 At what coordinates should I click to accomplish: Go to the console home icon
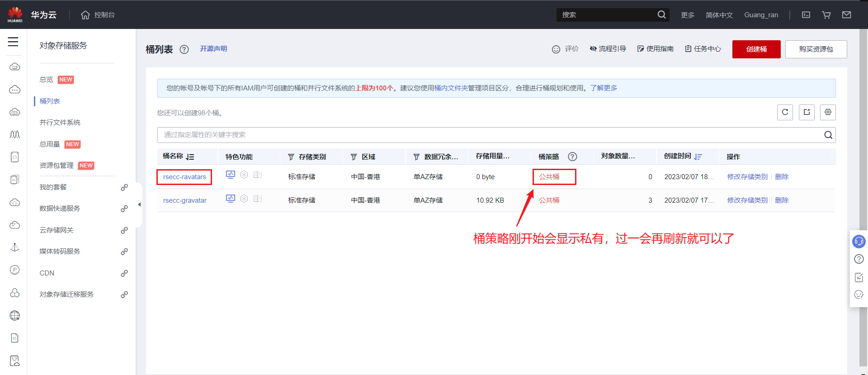coord(85,15)
